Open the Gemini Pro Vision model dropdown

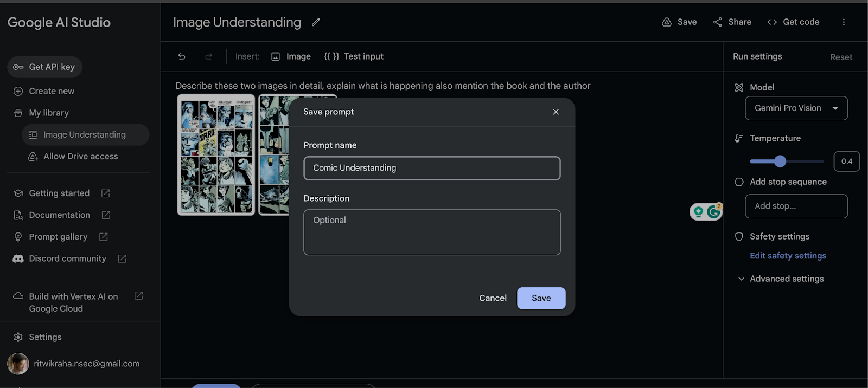pyautogui.click(x=796, y=108)
